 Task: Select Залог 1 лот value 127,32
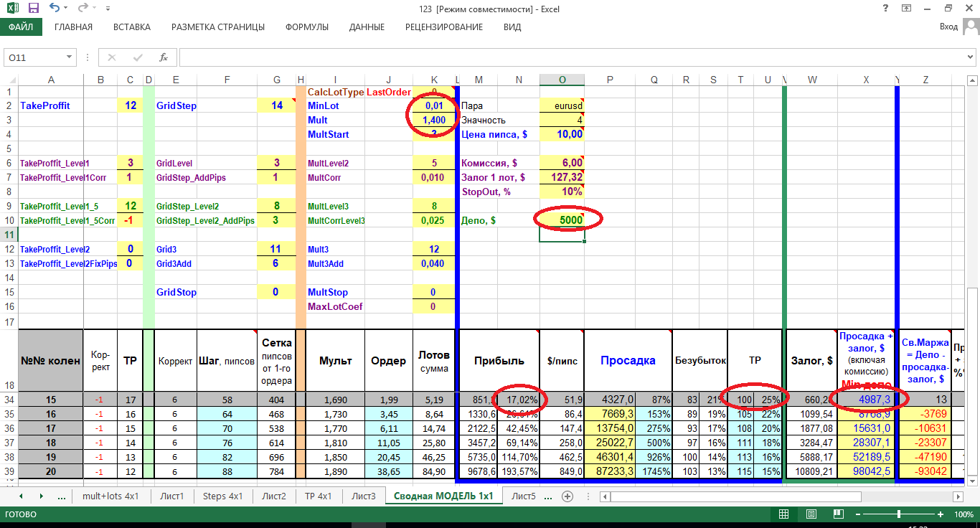click(562, 177)
